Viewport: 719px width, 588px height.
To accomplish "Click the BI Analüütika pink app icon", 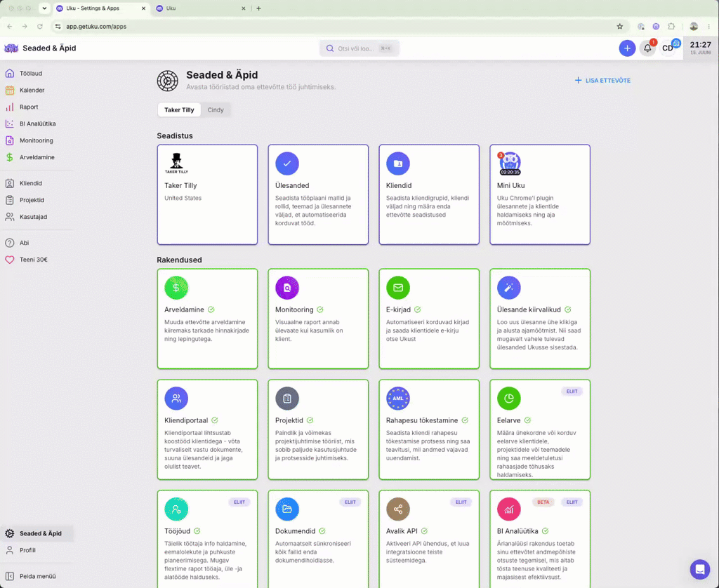I will 509,509.
